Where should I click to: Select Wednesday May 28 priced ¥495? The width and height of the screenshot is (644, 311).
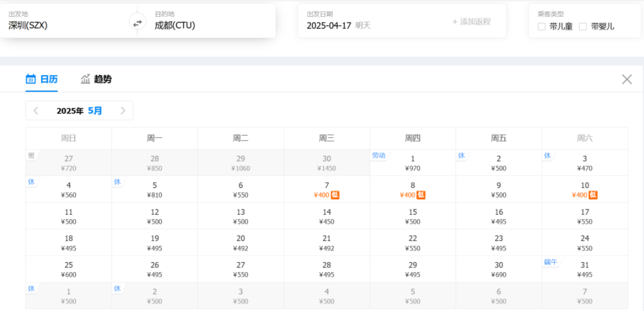coord(327,269)
